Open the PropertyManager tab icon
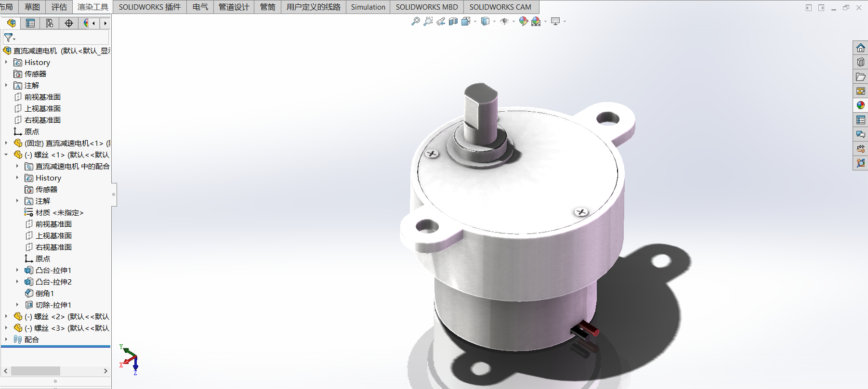Screen dimensions: 868x389 pos(30,23)
